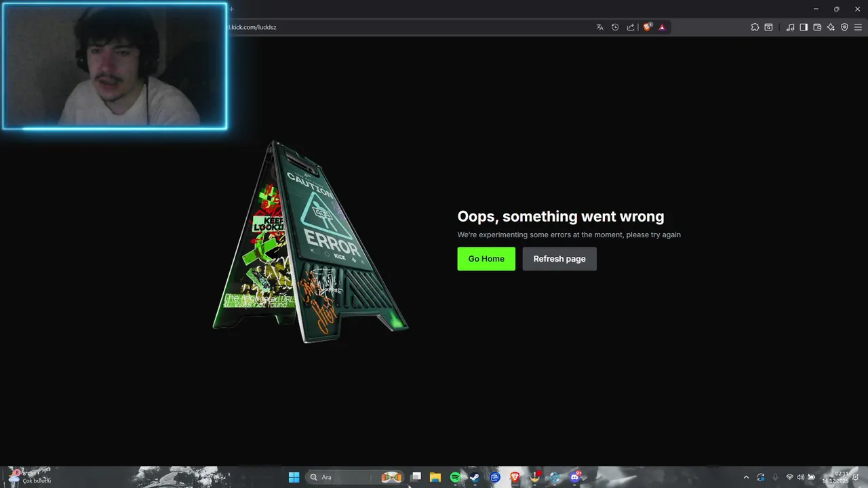Toggle the browser sidebar panel
868x488 pixels.
pyautogui.click(x=804, y=27)
